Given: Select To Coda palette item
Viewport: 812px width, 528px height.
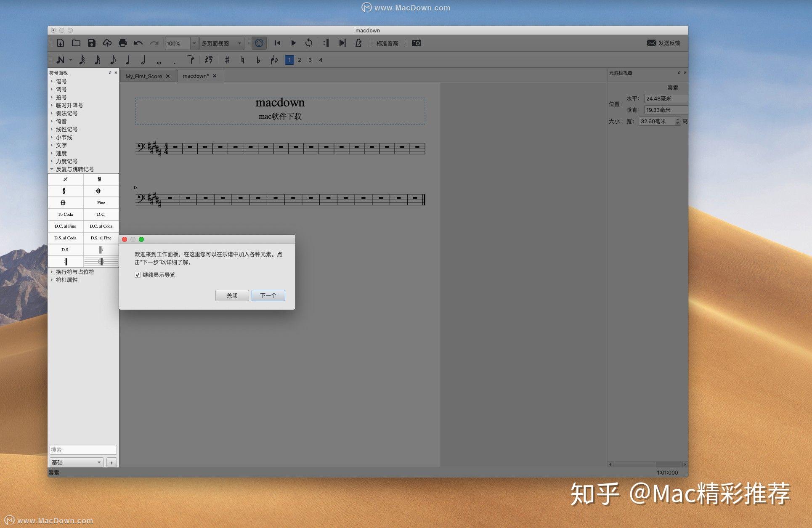Looking at the screenshot, I should click(65, 215).
